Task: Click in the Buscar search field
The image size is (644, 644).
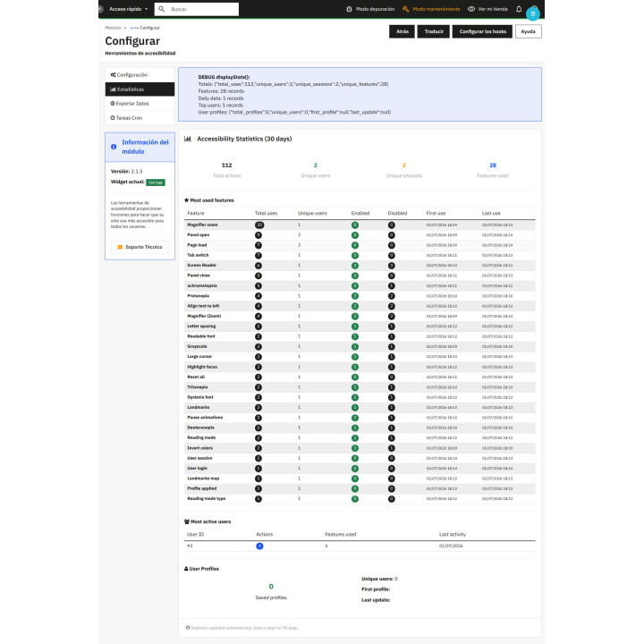Action: (196, 9)
